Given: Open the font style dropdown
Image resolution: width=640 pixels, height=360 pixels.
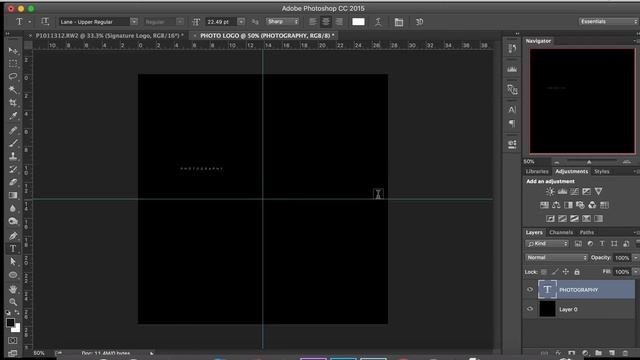Looking at the screenshot, I should tap(180, 22).
